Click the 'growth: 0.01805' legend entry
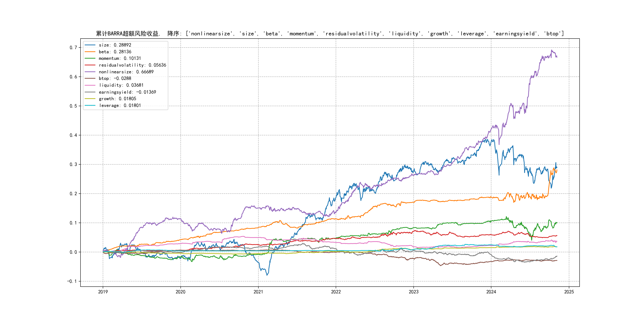Viewport: 644px width, 322px height. (x=117, y=99)
